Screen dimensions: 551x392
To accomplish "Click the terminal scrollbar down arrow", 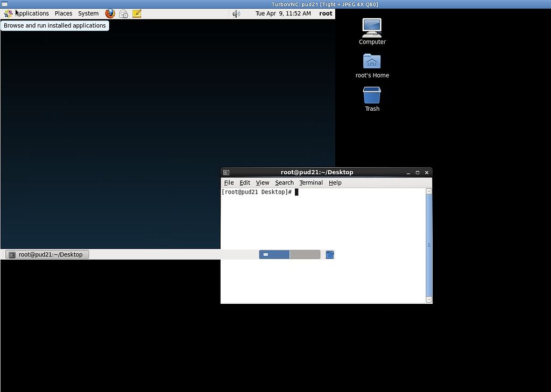I will (429, 298).
